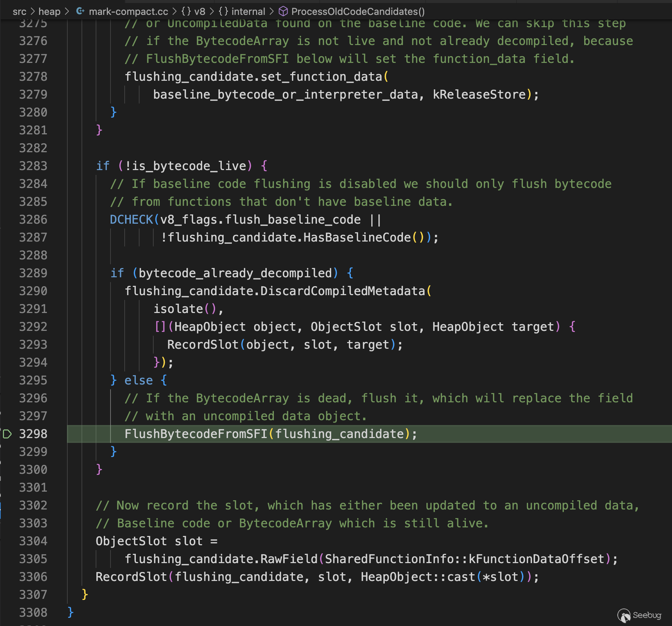Click FlushBytecodeFromSFI on highlighted line 3298
Screen dimensions: 672x626
[196, 434]
